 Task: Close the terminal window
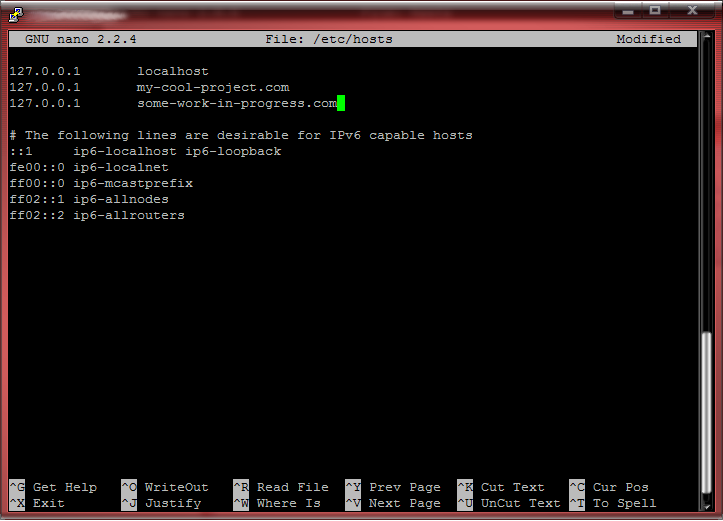(692, 10)
